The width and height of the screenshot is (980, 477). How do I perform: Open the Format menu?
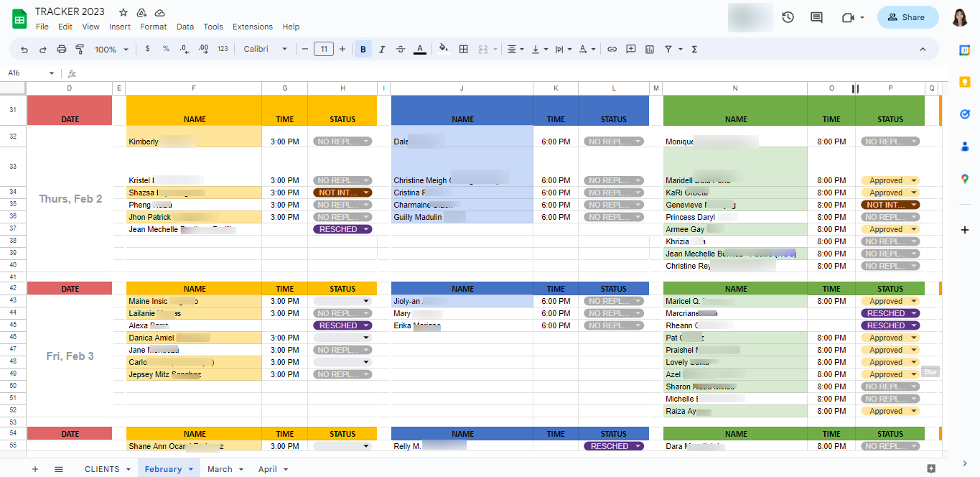click(x=154, y=27)
